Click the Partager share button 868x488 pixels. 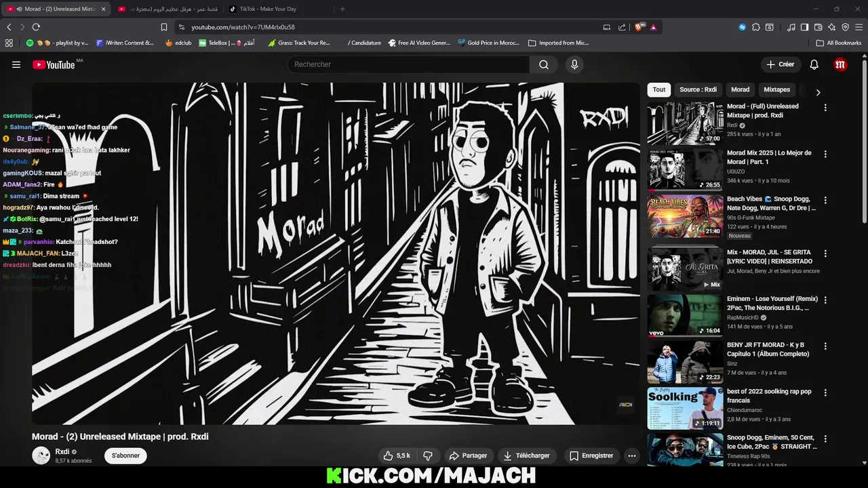[468, 455]
